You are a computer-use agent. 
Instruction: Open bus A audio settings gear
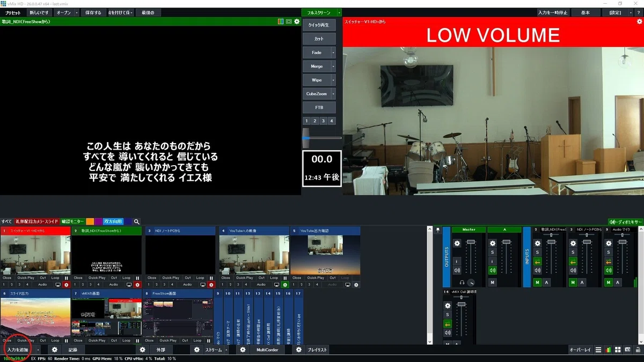pos(493,243)
